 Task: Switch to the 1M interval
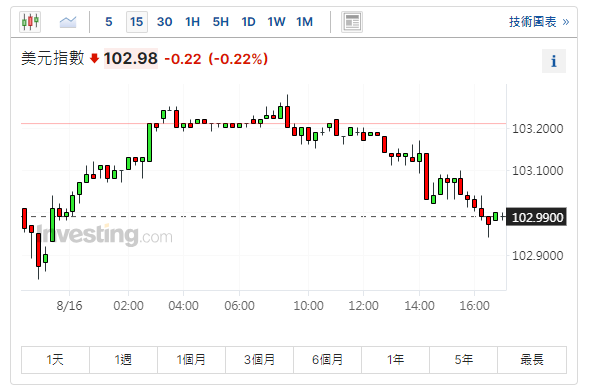pyautogui.click(x=305, y=22)
